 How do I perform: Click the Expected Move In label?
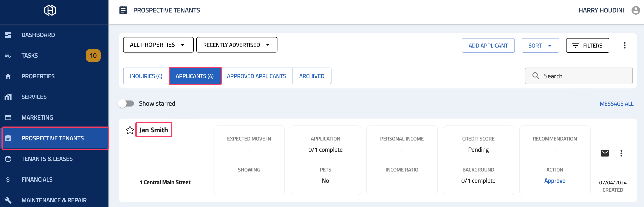pos(249,139)
